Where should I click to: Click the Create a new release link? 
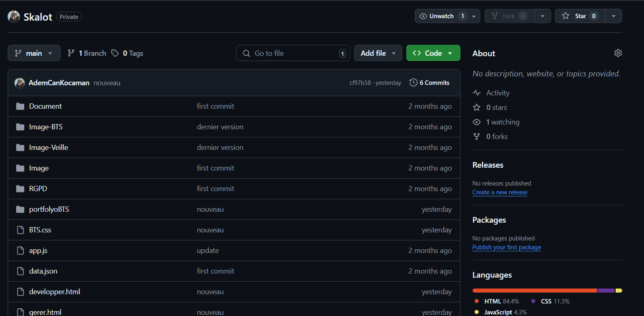500,192
